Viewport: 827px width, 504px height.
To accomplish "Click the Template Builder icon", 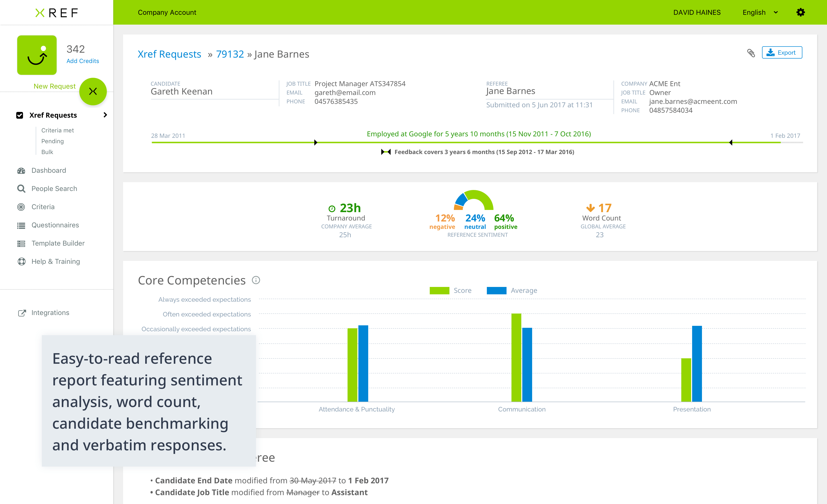I will (21, 244).
